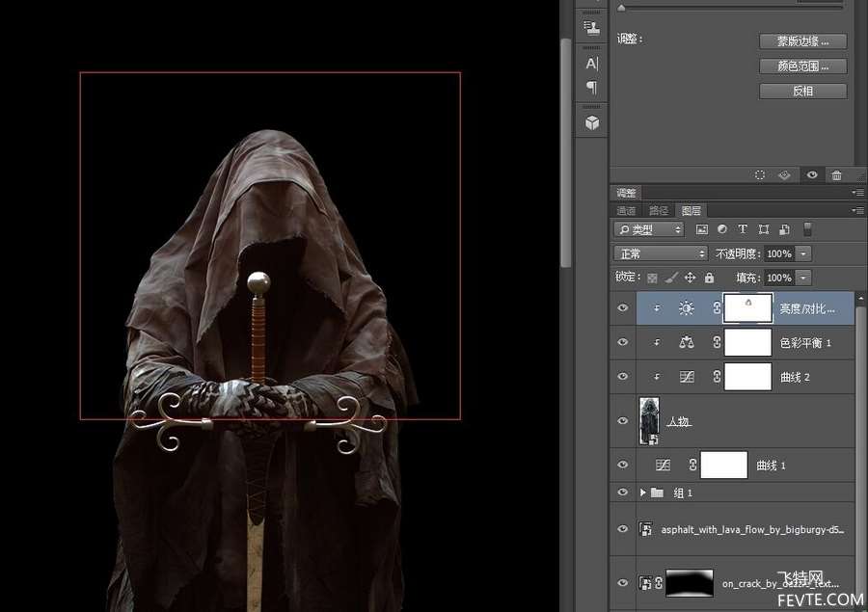Image resolution: width=868 pixels, height=612 pixels.
Task: Click Brightness/Contrast sun adjustment icon
Action: click(687, 308)
